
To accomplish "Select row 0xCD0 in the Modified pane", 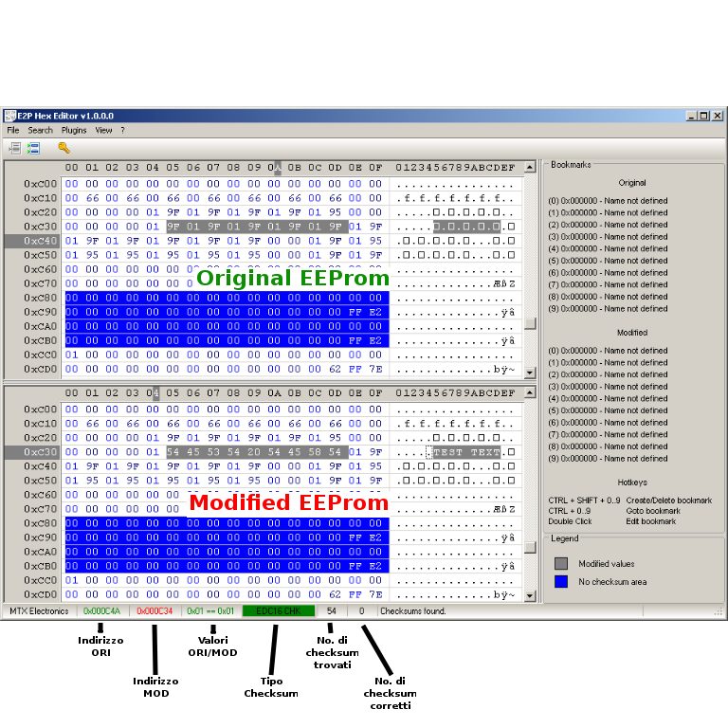I will click(264, 594).
